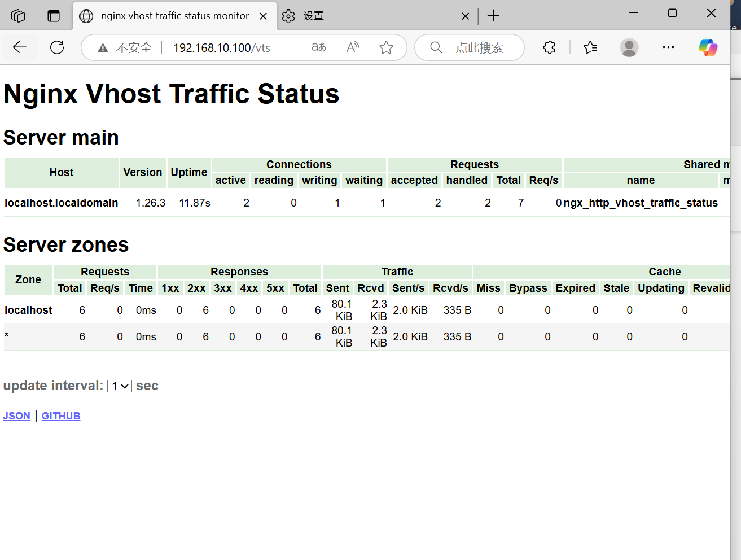Reload the page with the refresh icon
Image resolution: width=741 pixels, height=560 pixels.
tap(57, 47)
